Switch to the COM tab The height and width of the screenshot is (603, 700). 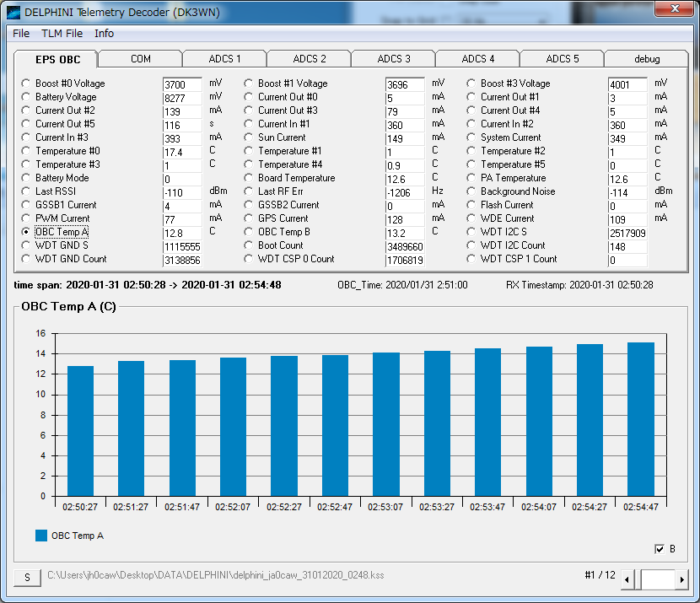pyautogui.click(x=141, y=59)
